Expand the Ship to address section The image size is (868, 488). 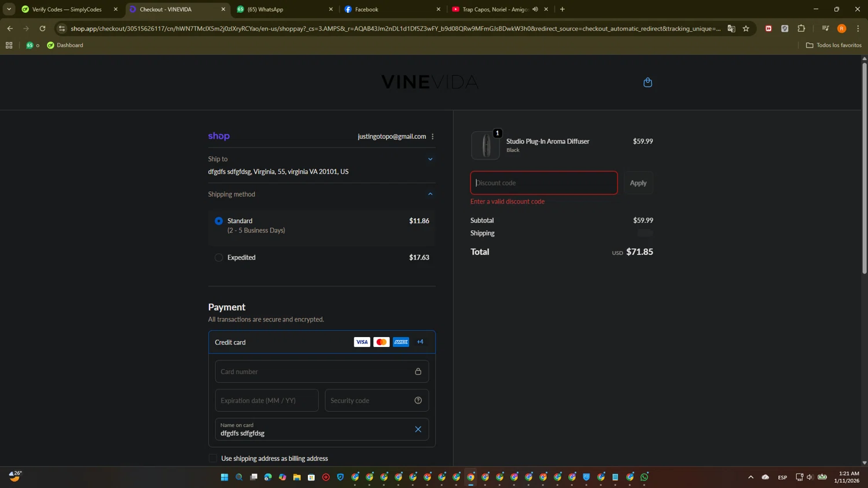point(430,159)
